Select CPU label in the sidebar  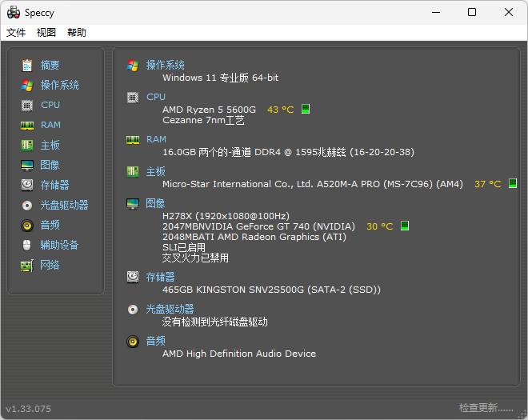(x=50, y=105)
